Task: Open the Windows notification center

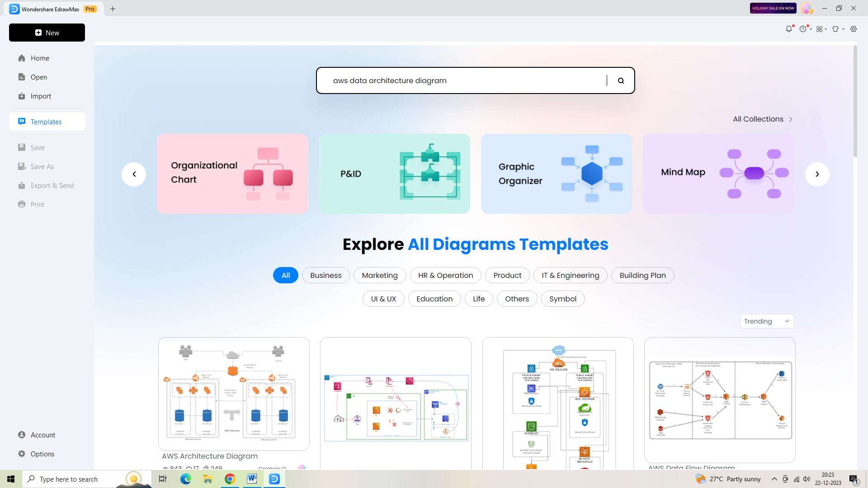Action: click(854, 479)
